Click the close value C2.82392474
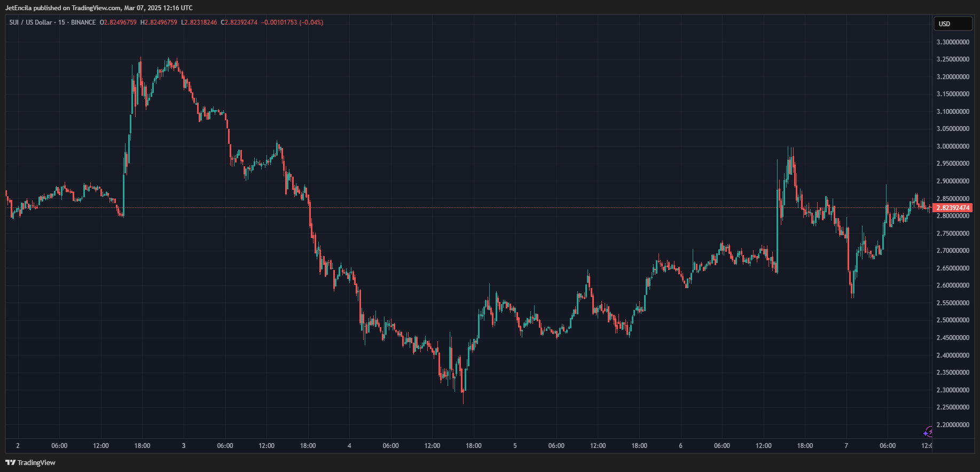The height and width of the screenshot is (472, 980). [239, 22]
